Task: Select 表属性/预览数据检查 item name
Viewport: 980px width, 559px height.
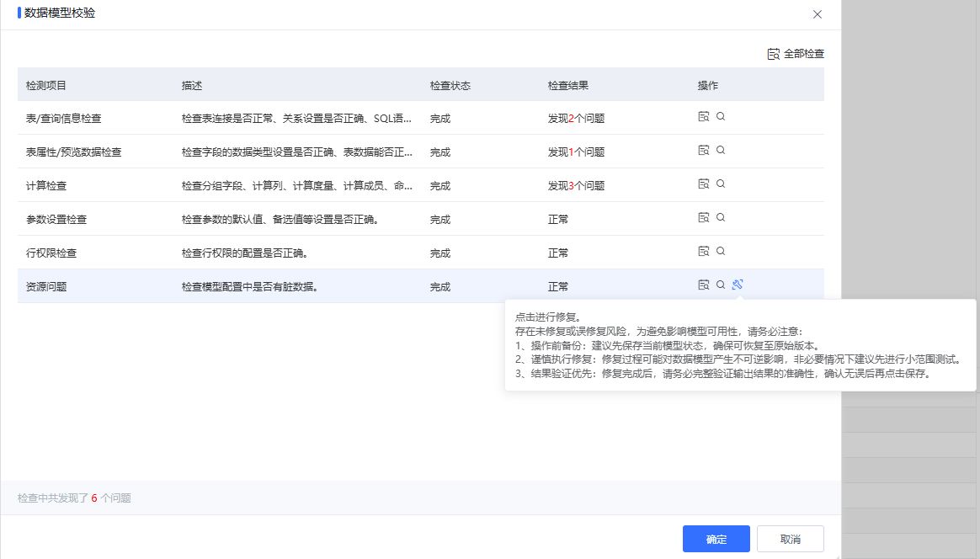Action: point(74,152)
